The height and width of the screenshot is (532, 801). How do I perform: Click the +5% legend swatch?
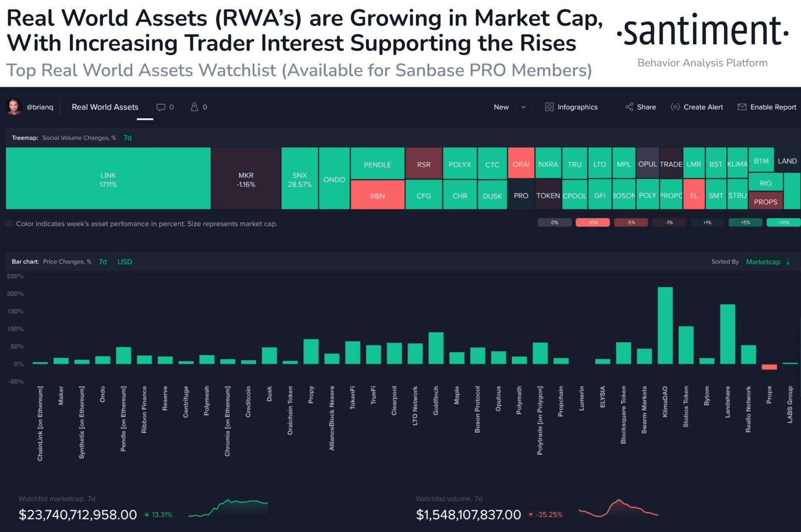(x=745, y=222)
